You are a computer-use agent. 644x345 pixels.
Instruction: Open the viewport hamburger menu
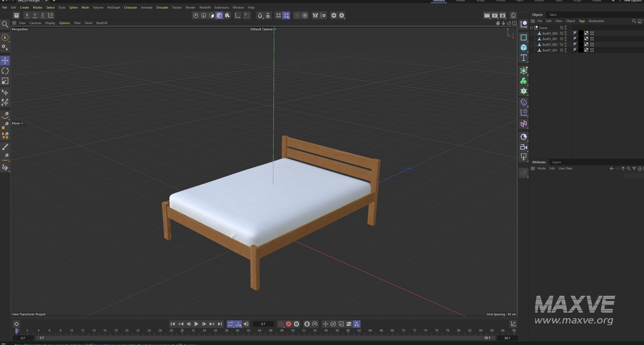[14, 23]
